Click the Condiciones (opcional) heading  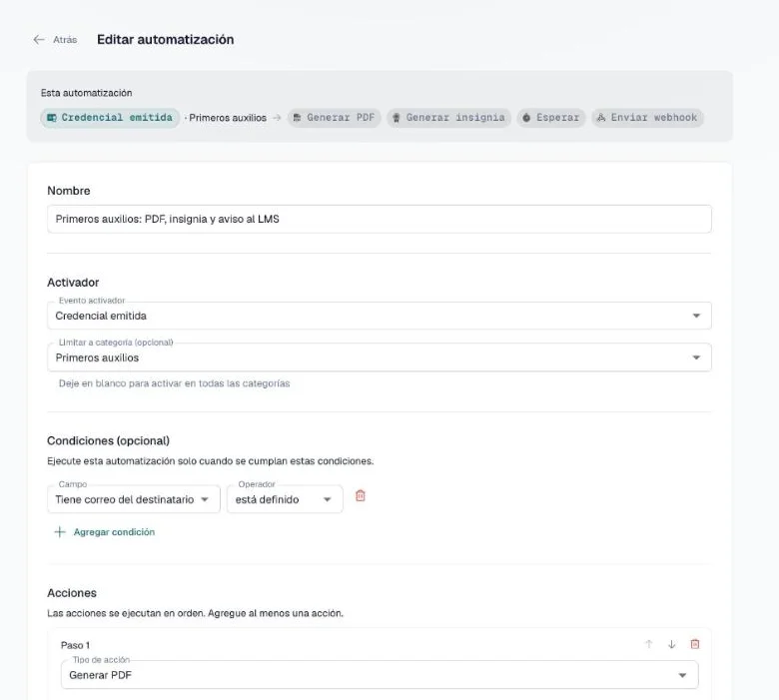[108, 440]
